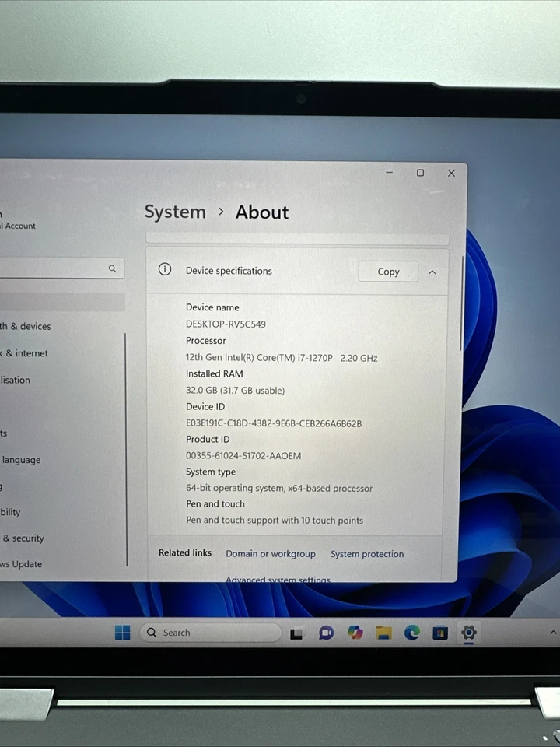This screenshot has height=747, width=560.
Task: Open Privacy & security in sidebar
Action: click(x=23, y=538)
